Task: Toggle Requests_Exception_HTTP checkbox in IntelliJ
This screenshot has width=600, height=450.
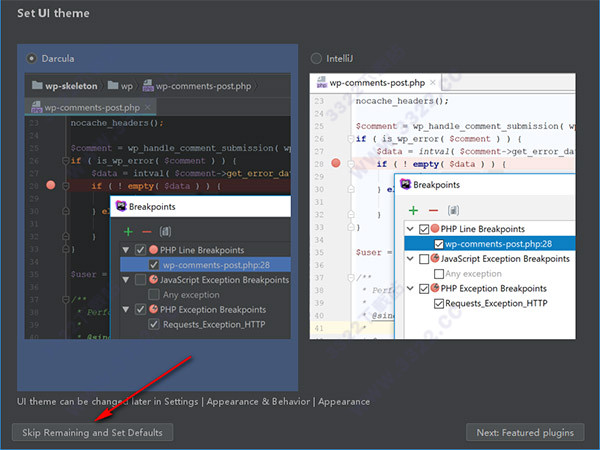Action: pos(439,303)
